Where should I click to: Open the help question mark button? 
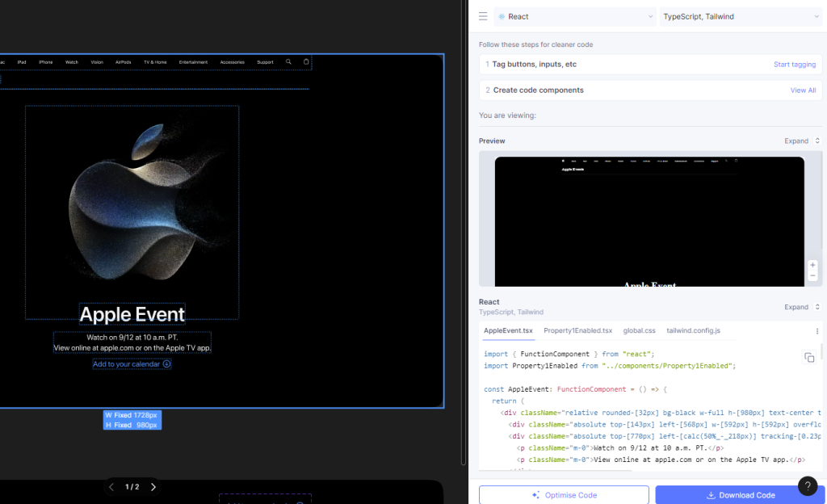(x=807, y=486)
